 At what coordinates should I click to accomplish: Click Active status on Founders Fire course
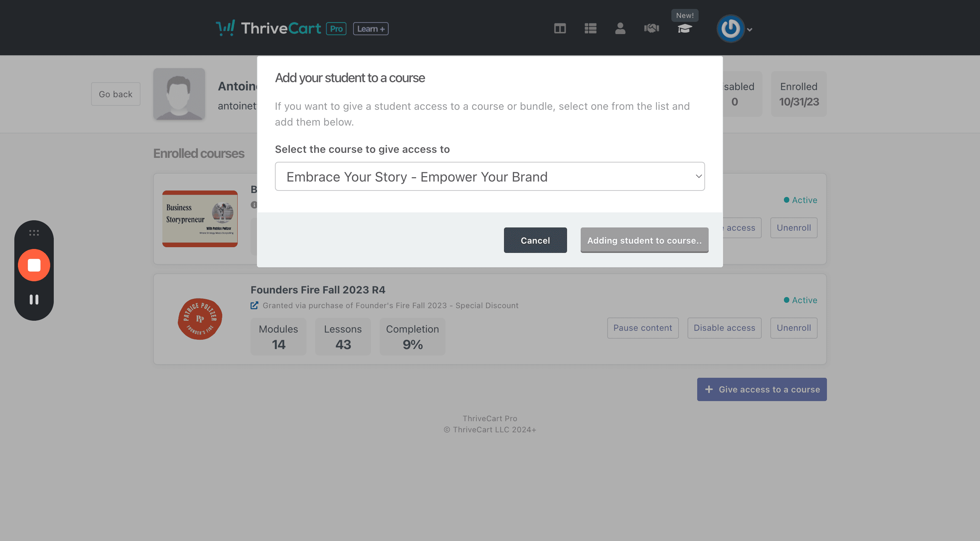[800, 300]
